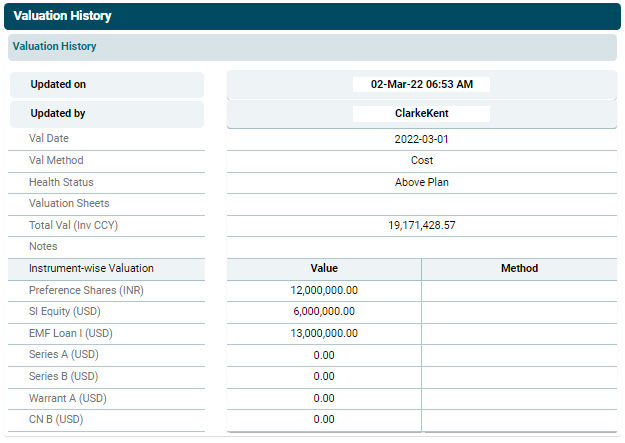625x443 pixels.
Task: Click the Notes row label
Action: click(x=43, y=246)
